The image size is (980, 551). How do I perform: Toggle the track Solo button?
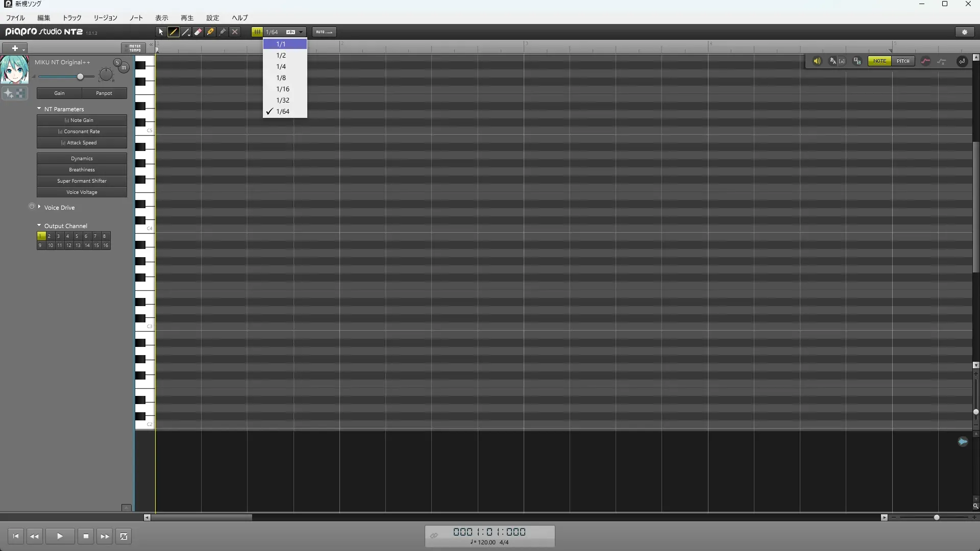coord(117,62)
